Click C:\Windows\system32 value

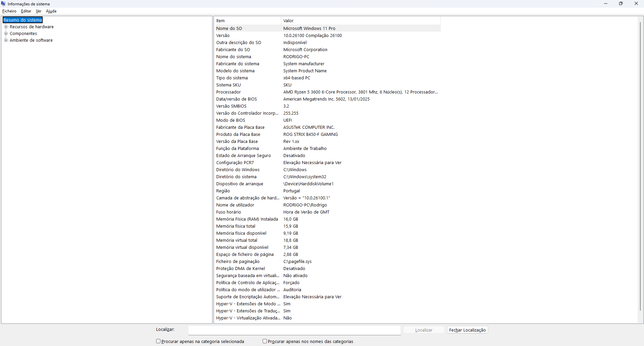click(305, 177)
